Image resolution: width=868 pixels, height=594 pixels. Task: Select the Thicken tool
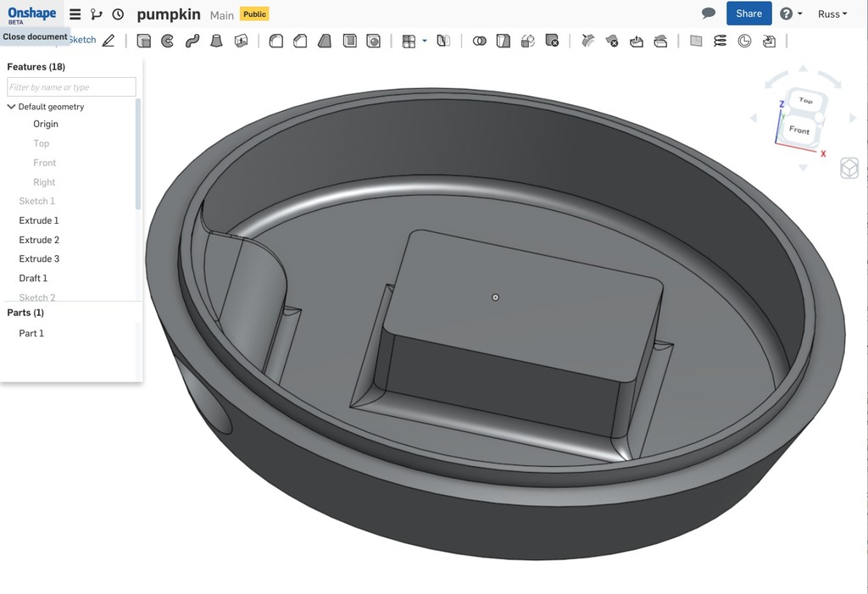241,41
